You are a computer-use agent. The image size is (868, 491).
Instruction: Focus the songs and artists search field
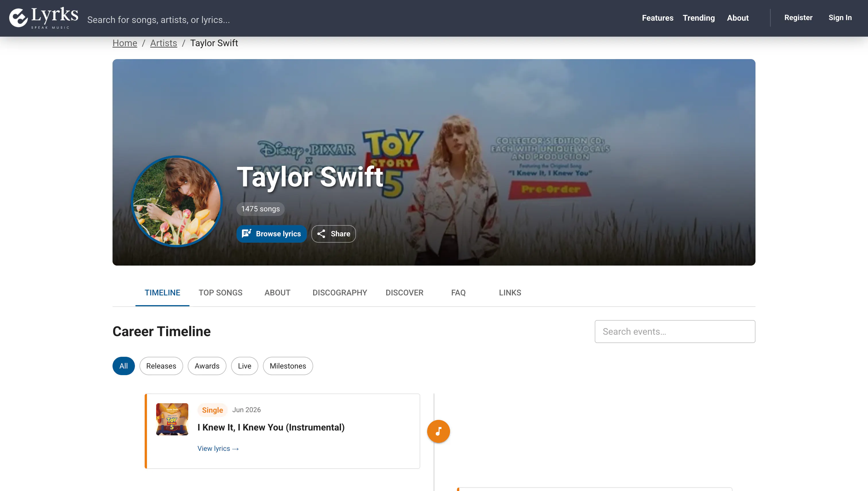pos(159,20)
